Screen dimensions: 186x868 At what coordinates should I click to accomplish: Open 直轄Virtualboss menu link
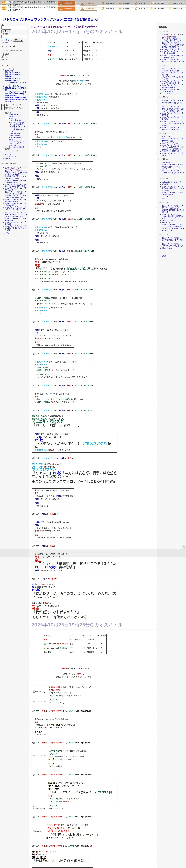pos(12,96)
